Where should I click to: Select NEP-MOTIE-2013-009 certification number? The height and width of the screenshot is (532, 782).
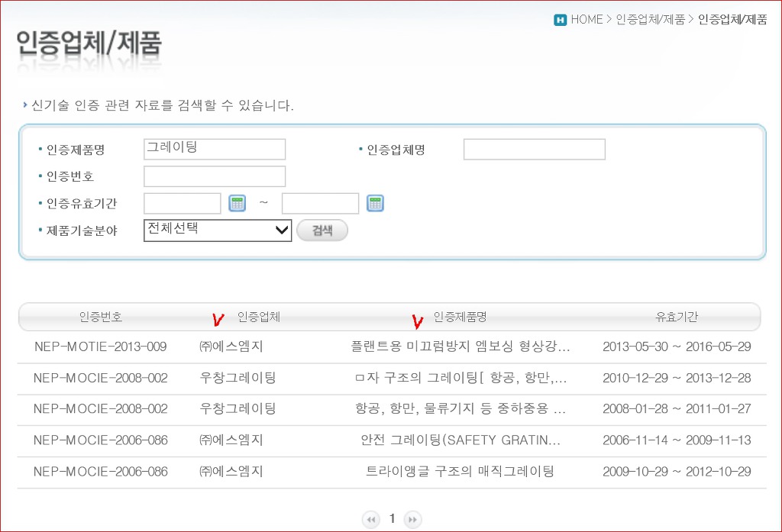pyautogui.click(x=100, y=347)
